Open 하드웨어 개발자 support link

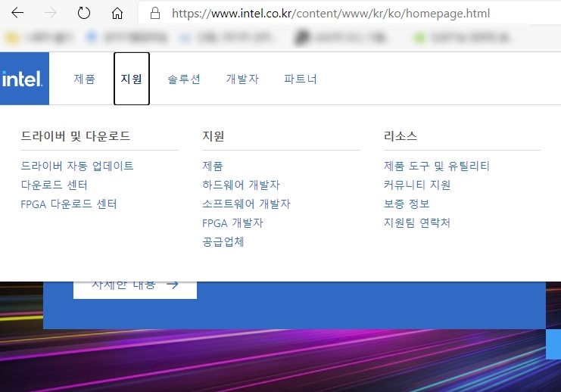click(241, 185)
